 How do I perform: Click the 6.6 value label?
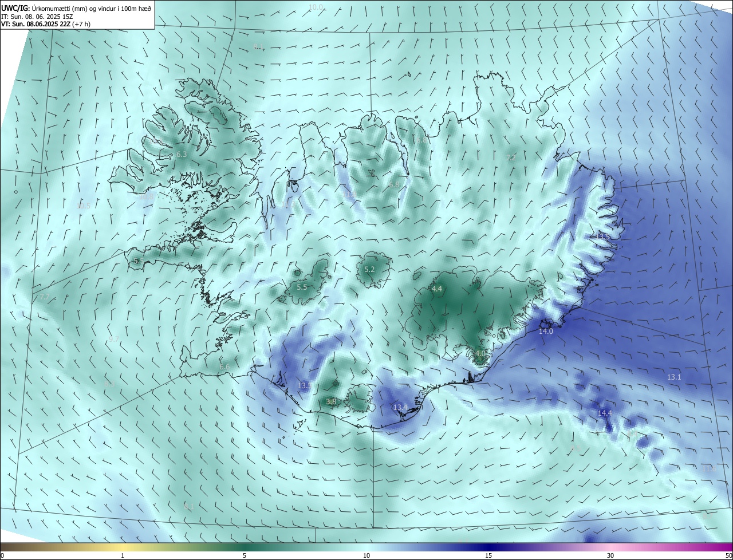(224, 366)
